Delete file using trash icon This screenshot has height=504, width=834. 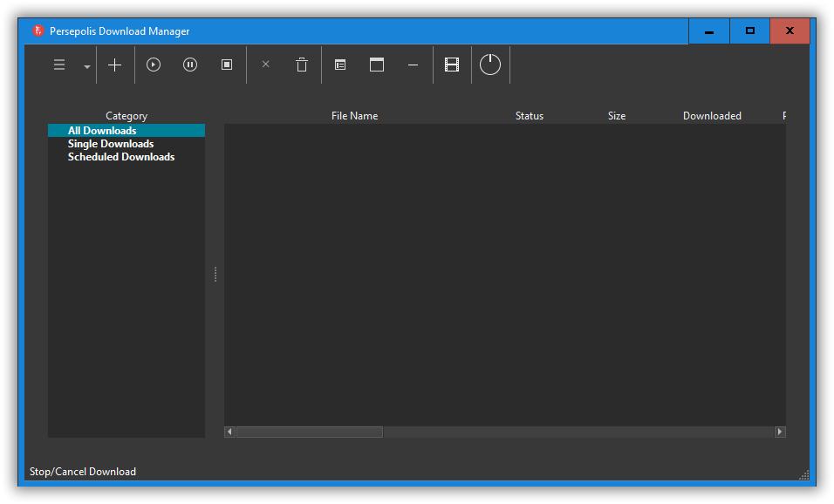[x=302, y=65]
